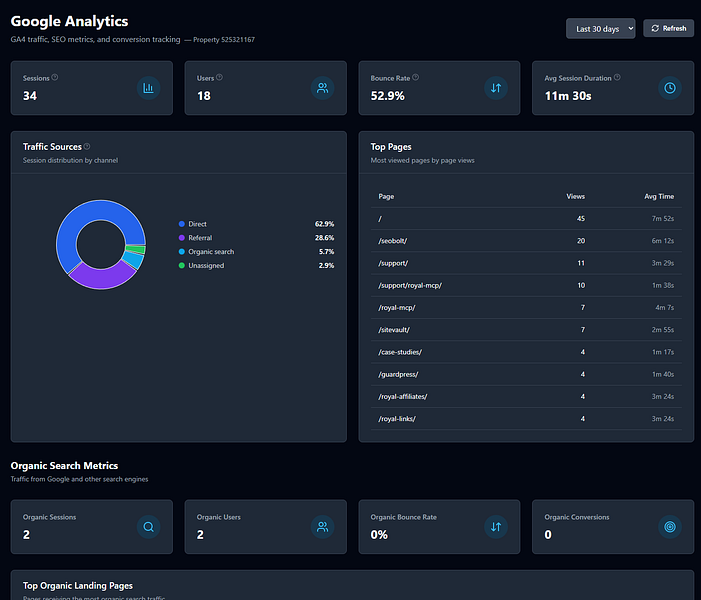Open the Traffic Sources info help icon
Viewport: 701px width, 600px height.
pos(87,146)
